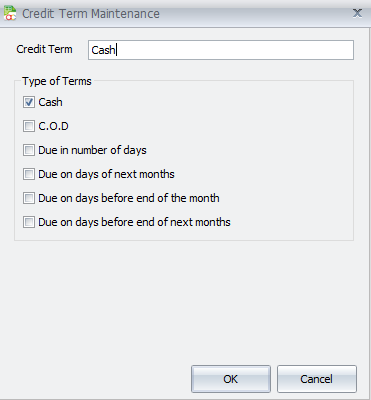Click the Credit Term field label
371x400 pixels.
[x=44, y=49]
